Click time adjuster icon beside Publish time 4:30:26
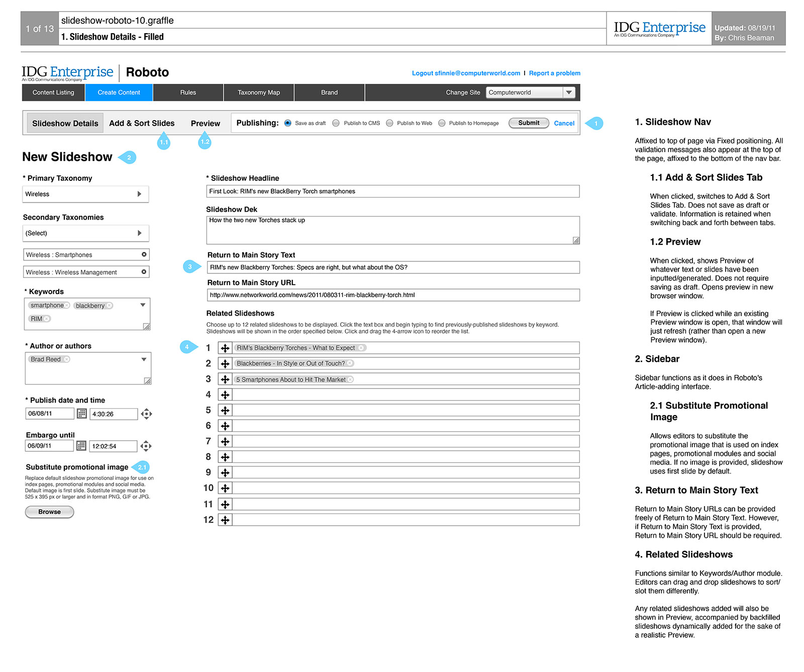Viewport: 804px width, 672px height. pos(146,414)
